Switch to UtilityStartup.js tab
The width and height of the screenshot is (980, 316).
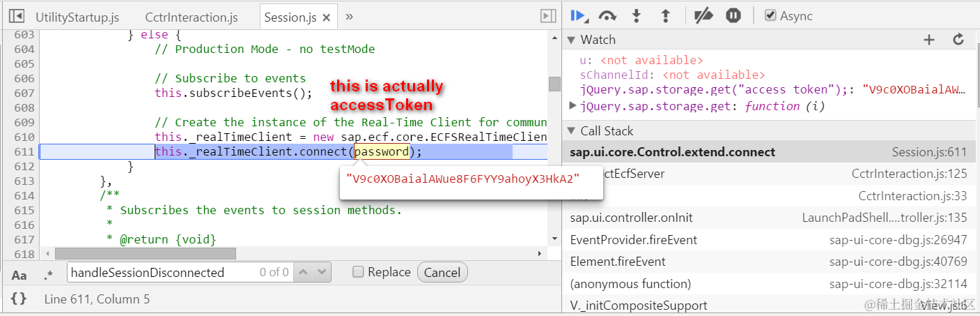[x=77, y=17]
